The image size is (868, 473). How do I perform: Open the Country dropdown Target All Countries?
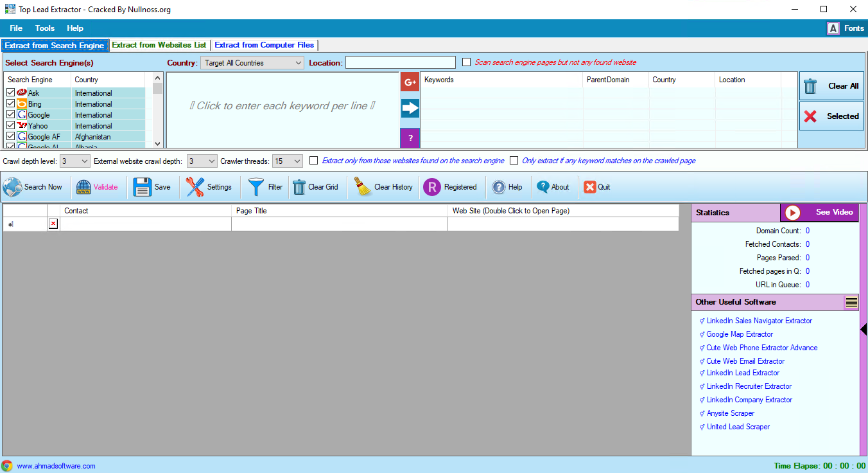click(252, 63)
